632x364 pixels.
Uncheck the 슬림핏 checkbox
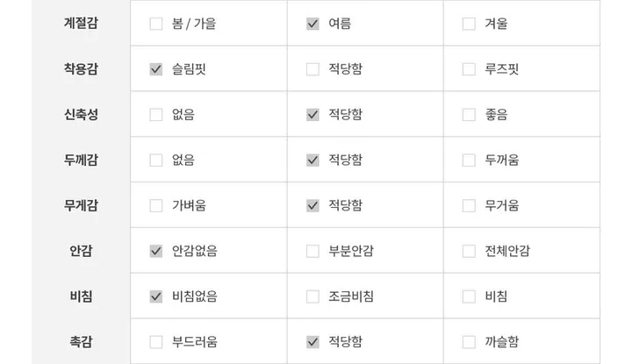(156, 69)
